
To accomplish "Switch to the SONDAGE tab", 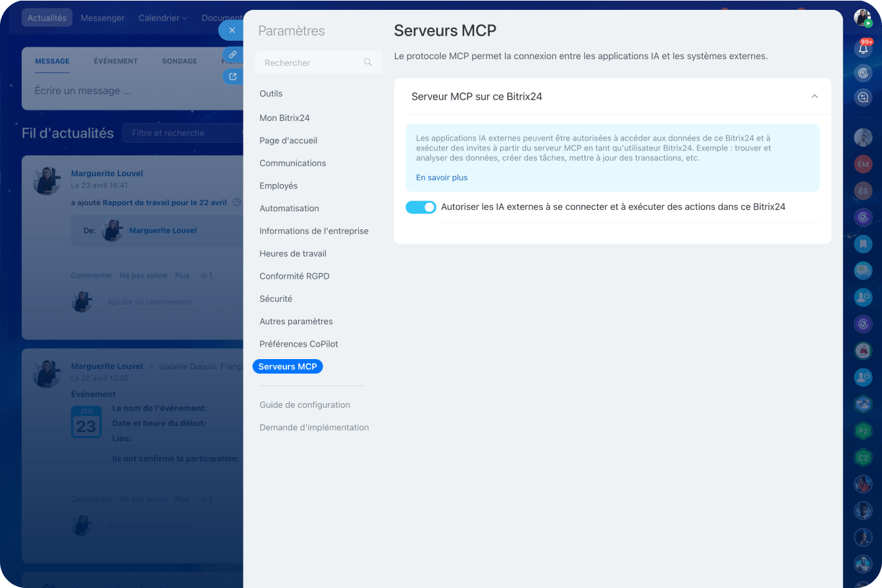I will tap(180, 61).
